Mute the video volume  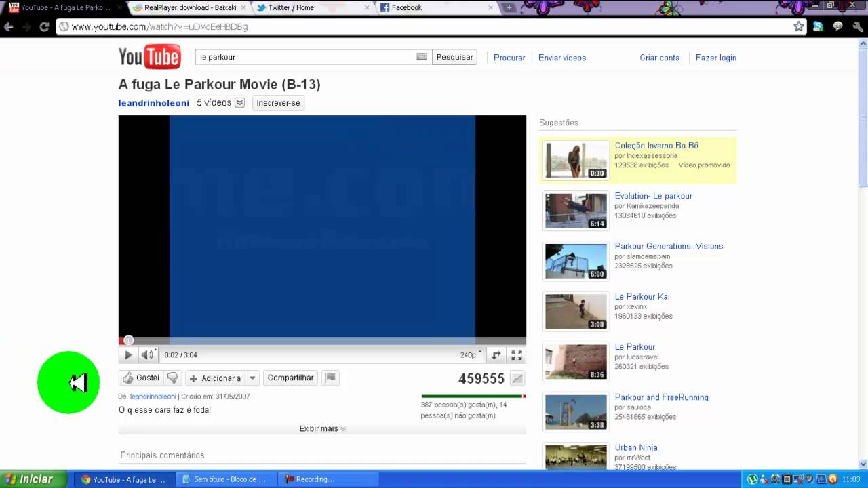(148, 354)
